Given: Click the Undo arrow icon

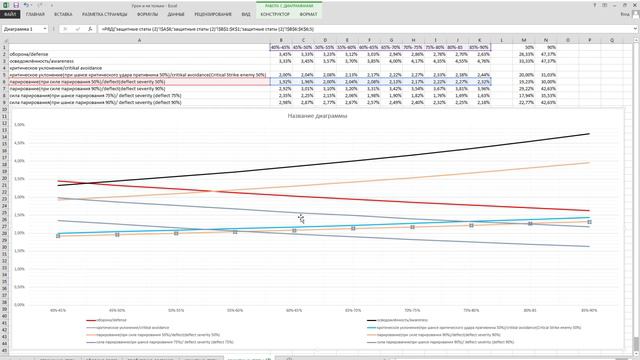Looking at the screenshot, I should tap(26, 5).
